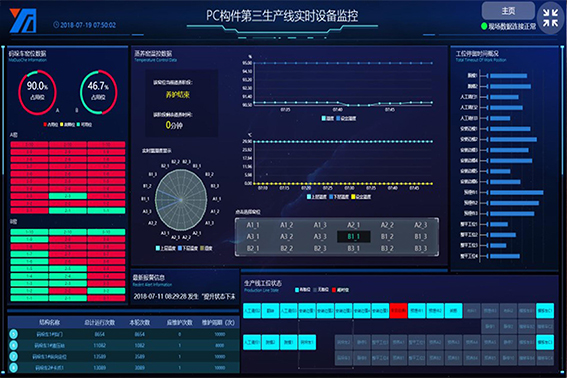The image size is (567, 378).
Task: Select kiln position A2_2
Action: point(387,225)
